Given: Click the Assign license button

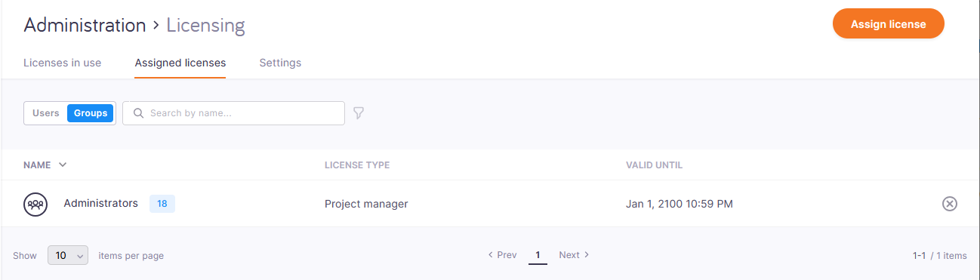Looking at the screenshot, I should (889, 24).
